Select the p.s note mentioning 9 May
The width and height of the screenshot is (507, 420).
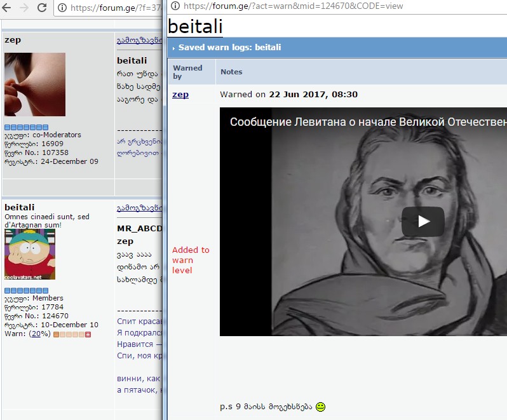click(x=266, y=407)
